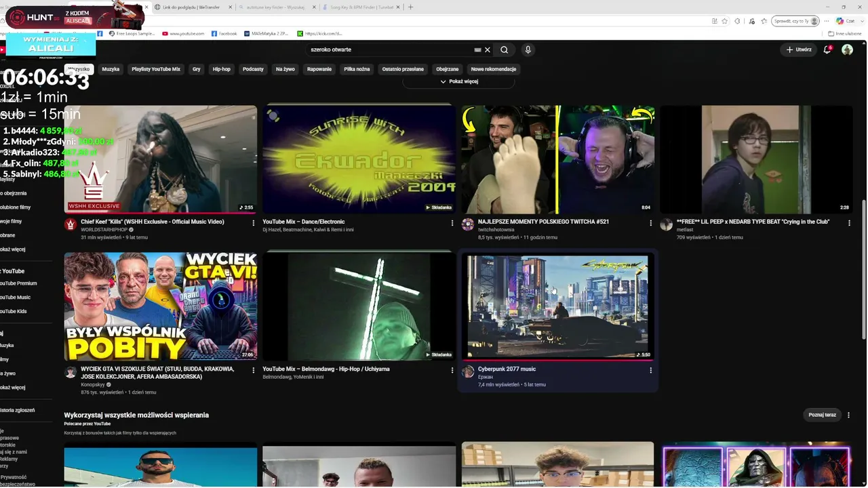This screenshot has height=488, width=868.
Task: Select the Podcasty filter chip
Action: click(253, 69)
